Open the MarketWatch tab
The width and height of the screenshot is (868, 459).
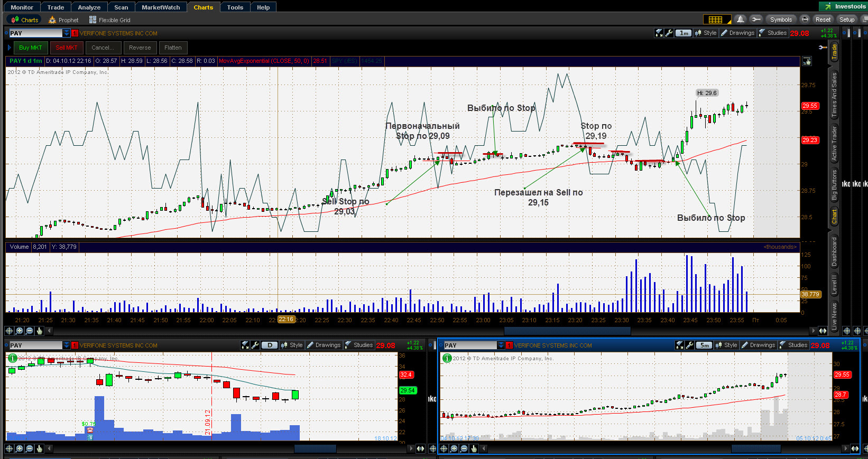pyautogui.click(x=161, y=7)
